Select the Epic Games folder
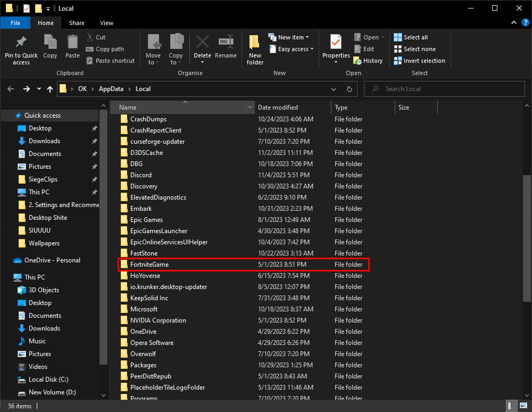This screenshot has height=412, width=532. pos(146,220)
